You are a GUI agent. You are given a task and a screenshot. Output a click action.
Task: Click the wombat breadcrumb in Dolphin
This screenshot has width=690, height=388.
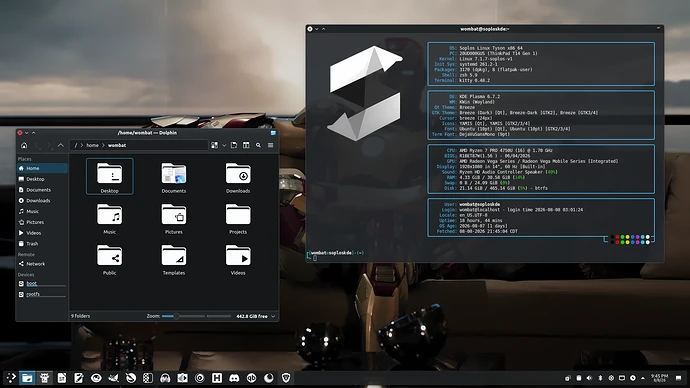coord(117,145)
